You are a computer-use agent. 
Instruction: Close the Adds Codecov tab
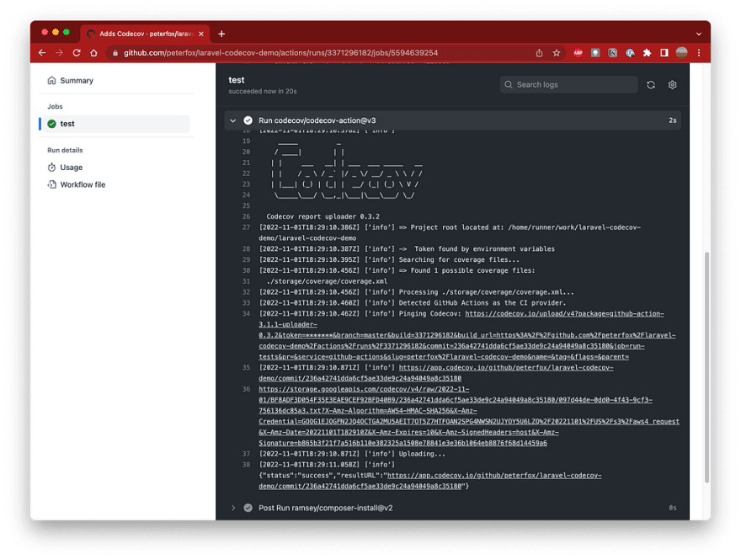click(x=201, y=34)
